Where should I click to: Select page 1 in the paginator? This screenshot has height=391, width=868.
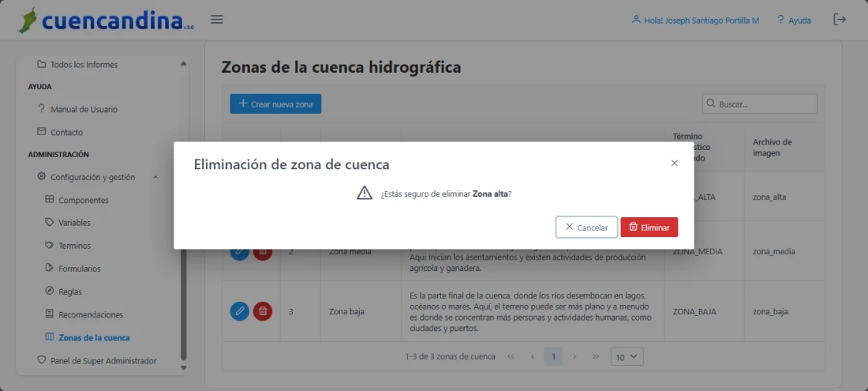[554, 357]
